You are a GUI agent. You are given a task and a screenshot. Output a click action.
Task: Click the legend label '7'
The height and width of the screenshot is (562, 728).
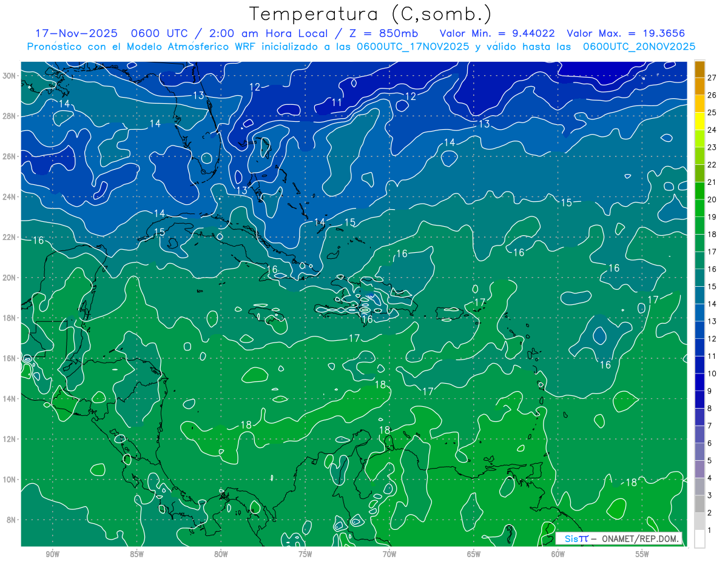710,426
